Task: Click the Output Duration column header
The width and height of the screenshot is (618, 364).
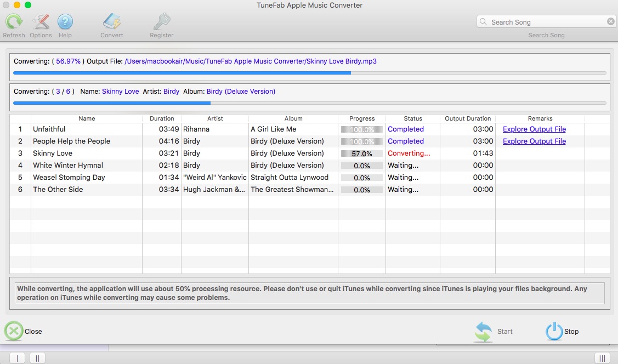Action: tap(468, 118)
